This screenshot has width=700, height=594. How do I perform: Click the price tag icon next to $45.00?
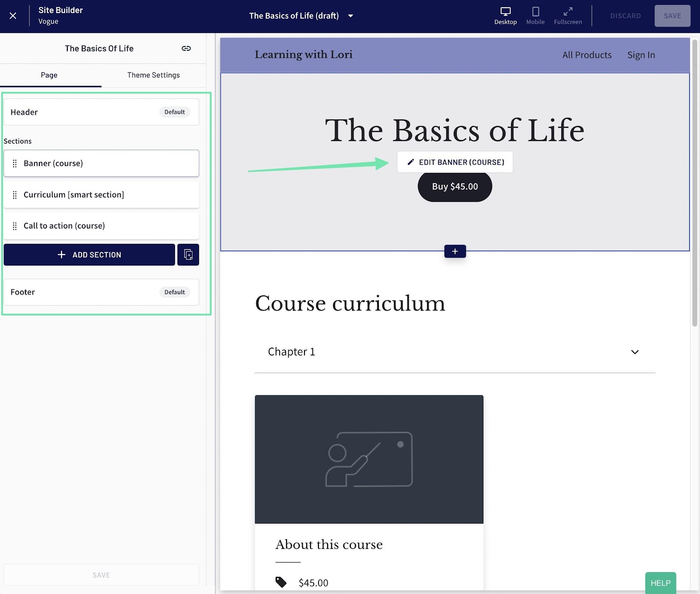[x=281, y=583]
